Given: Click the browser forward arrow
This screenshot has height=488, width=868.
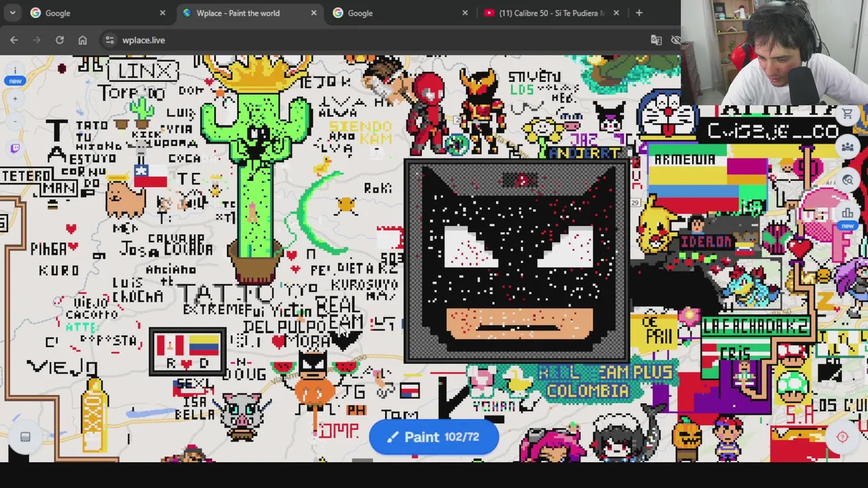Looking at the screenshot, I should [37, 40].
